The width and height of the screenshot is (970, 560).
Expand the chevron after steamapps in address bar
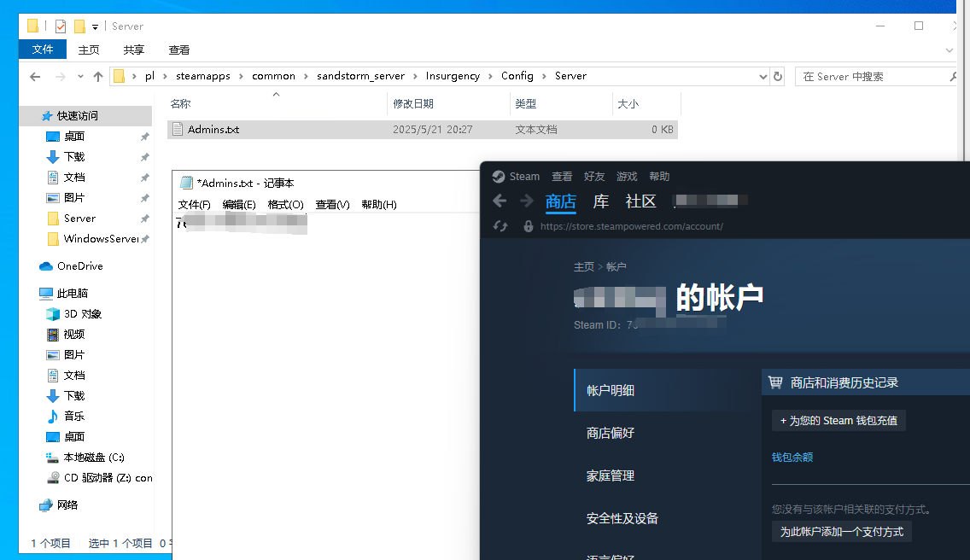tap(242, 76)
